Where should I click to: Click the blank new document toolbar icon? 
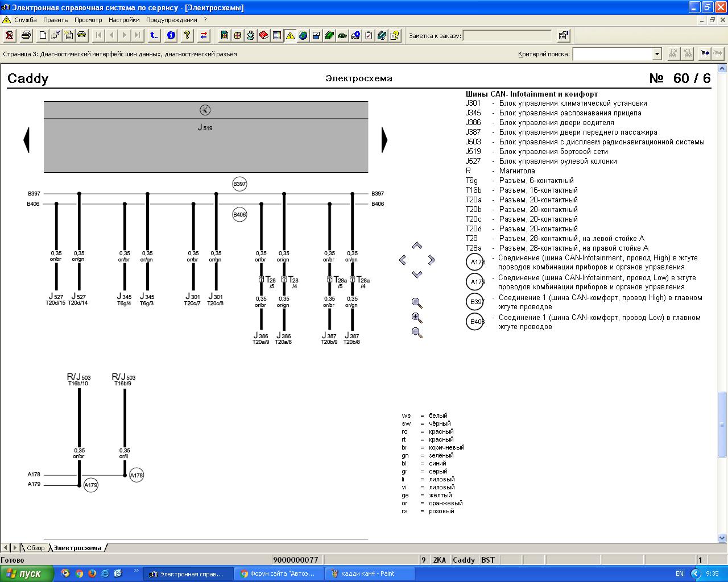click(42, 35)
